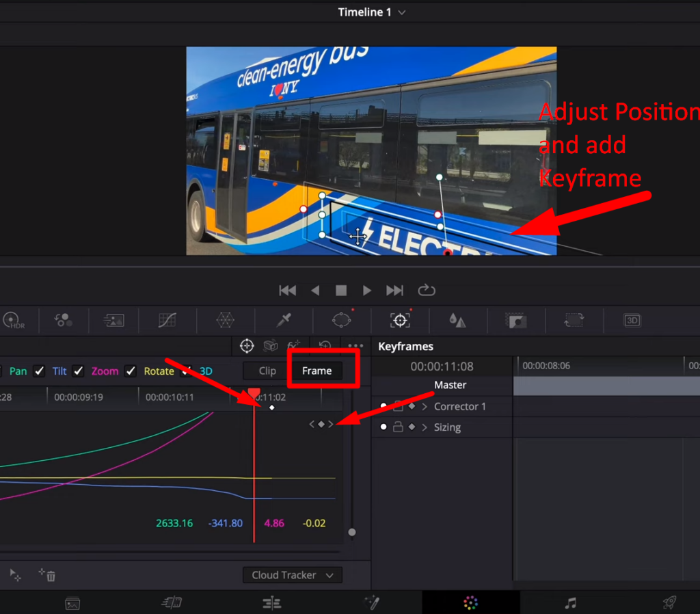The image size is (700, 614).
Task: Open the Cloud Tracker dropdown
Action: pos(292,575)
